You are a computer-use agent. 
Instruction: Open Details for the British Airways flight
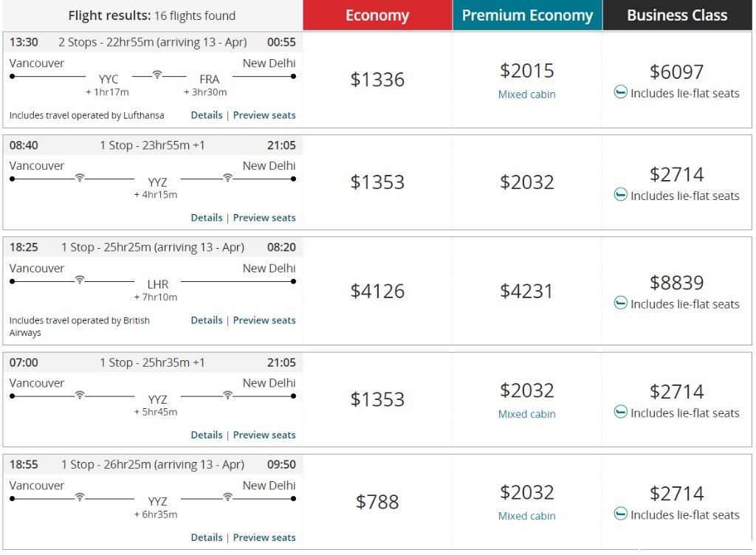coord(207,320)
